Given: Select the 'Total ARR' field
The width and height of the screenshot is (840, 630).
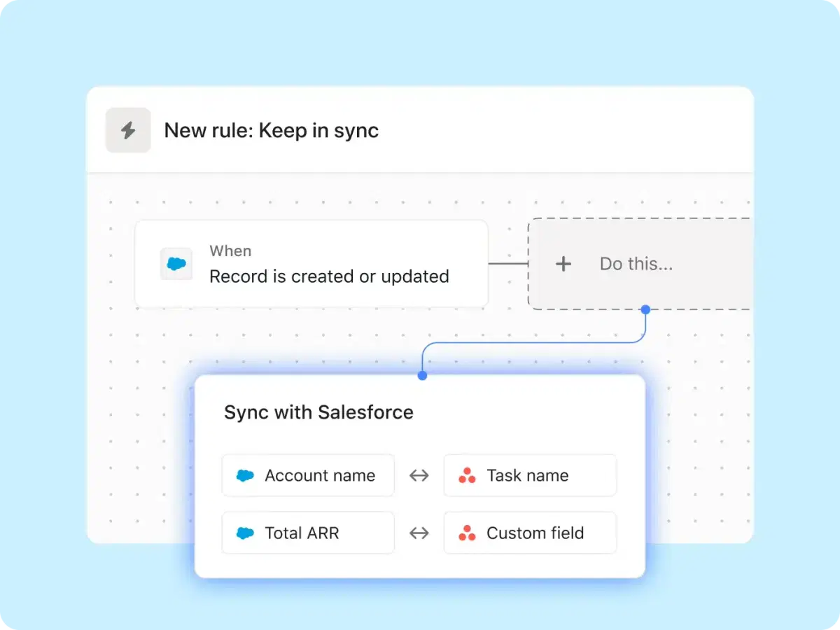Looking at the screenshot, I should pos(308,533).
